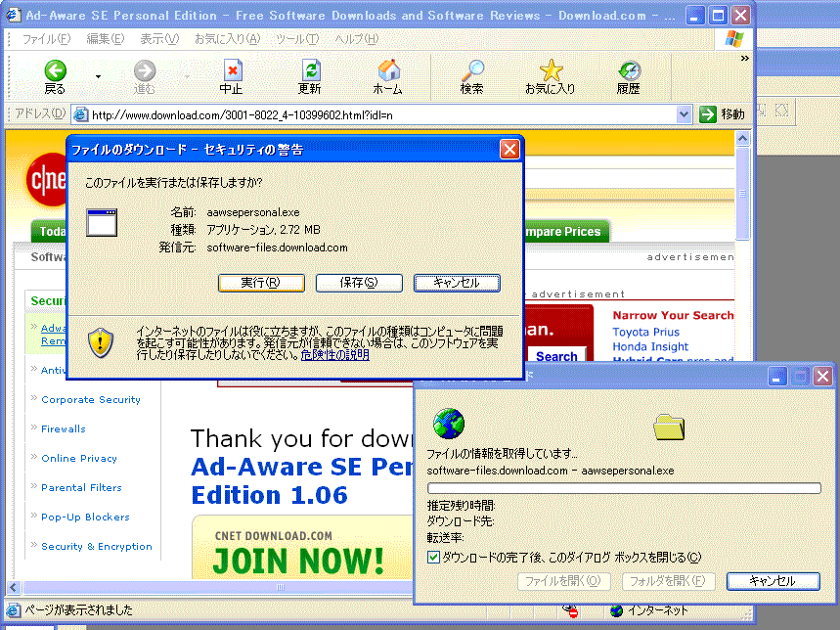Viewport: 840px width, 630px height.
Task: Expand the address bar dropdown
Action: coord(684,114)
